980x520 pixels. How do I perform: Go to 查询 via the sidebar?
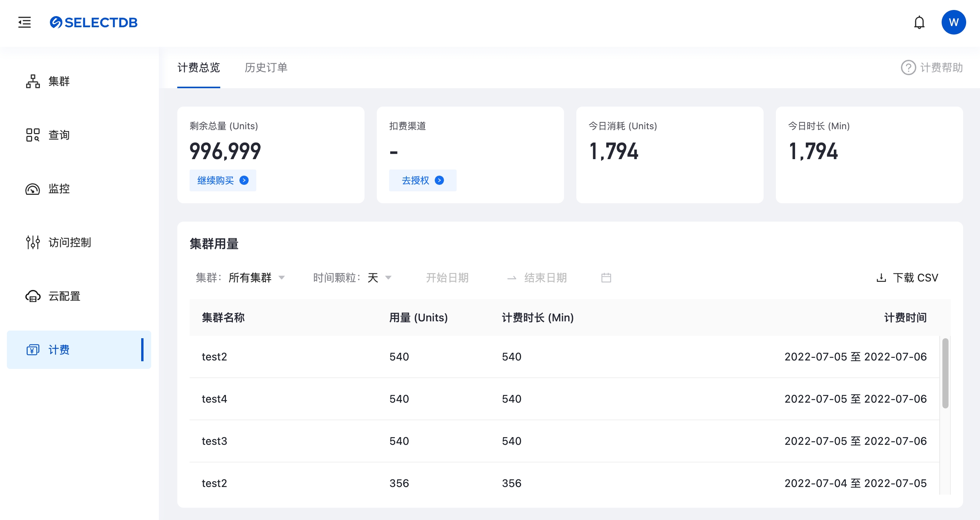(59, 135)
